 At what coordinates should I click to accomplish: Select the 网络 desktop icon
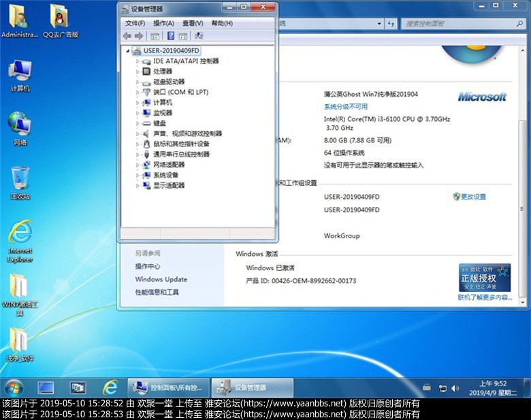20,129
